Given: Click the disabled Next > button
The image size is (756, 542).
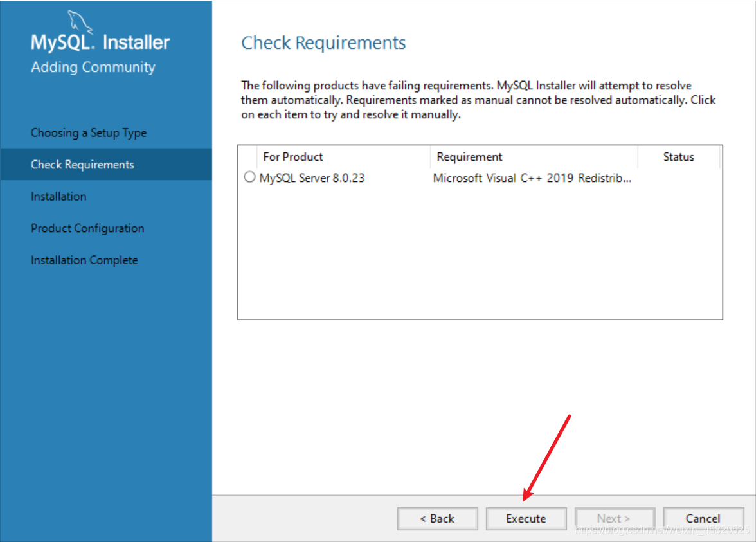Looking at the screenshot, I should point(615,518).
